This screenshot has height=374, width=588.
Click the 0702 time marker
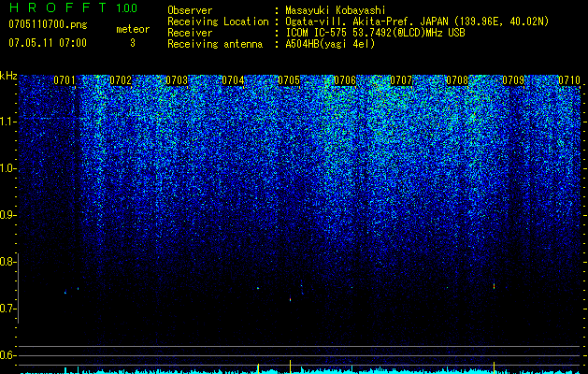121,80
